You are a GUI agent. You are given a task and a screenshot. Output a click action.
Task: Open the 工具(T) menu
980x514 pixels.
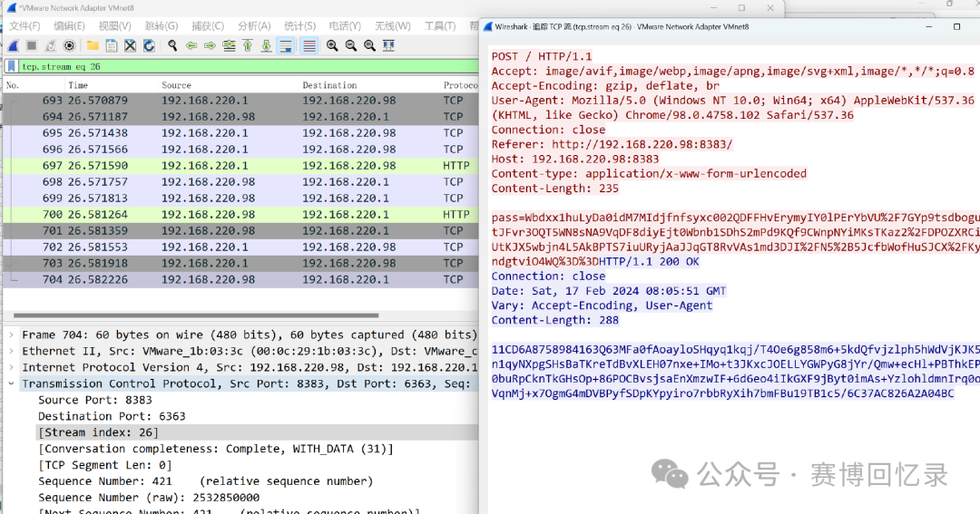click(x=440, y=26)
